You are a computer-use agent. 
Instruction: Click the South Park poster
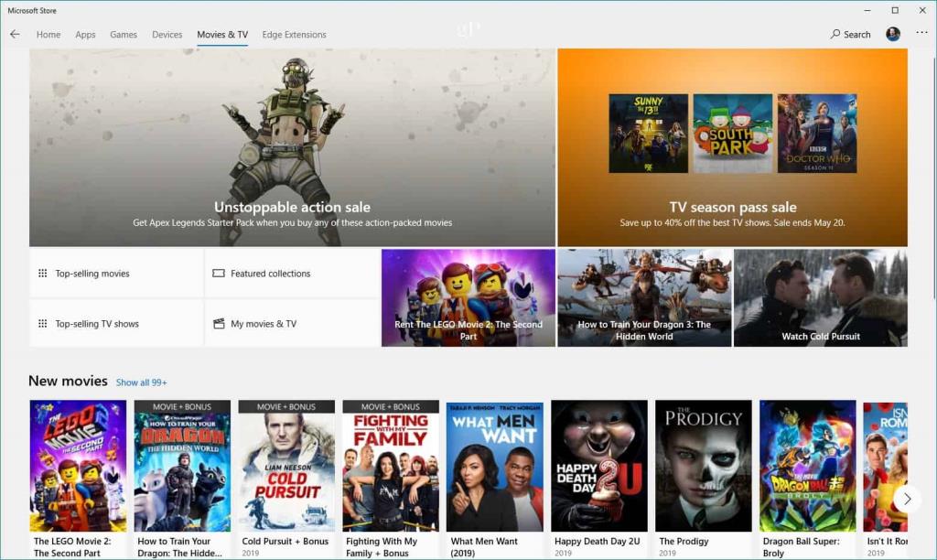(x=733, y=134)
